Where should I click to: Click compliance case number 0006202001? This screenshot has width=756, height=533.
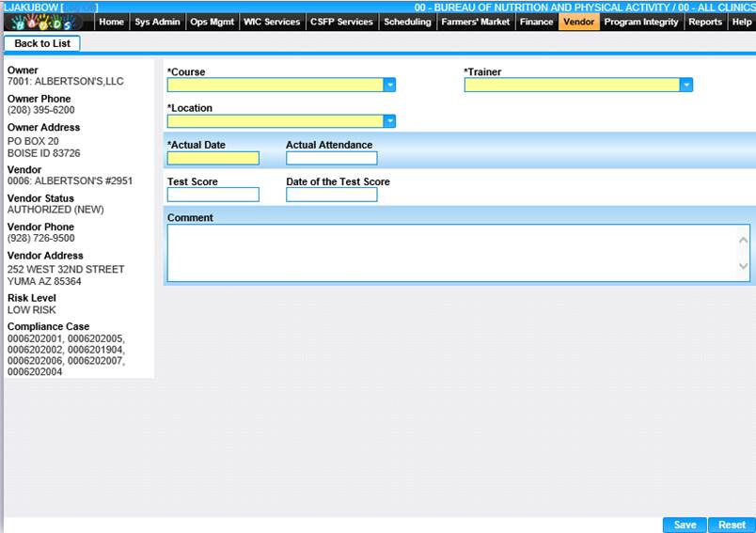(35, 338)
